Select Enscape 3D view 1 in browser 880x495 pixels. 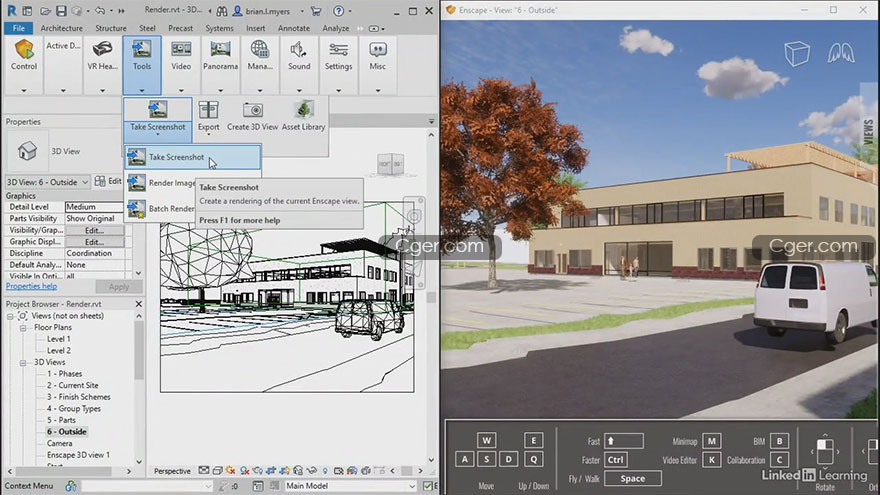(x=78, y=455)
